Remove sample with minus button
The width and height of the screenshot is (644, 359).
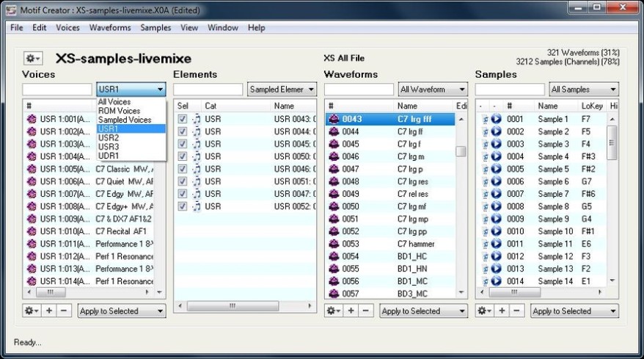[x=516, y=311]
